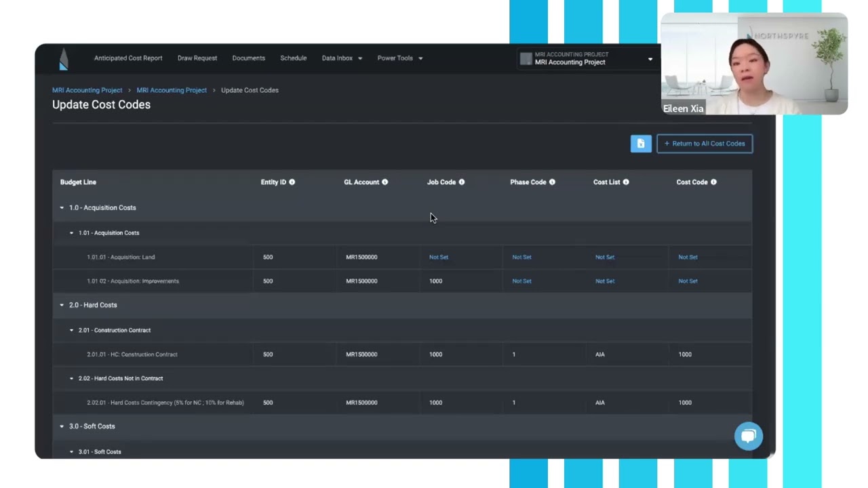Screen dimensions: 868x488
Task: Open Schedule menu item
Action: [x=294, y=58]
